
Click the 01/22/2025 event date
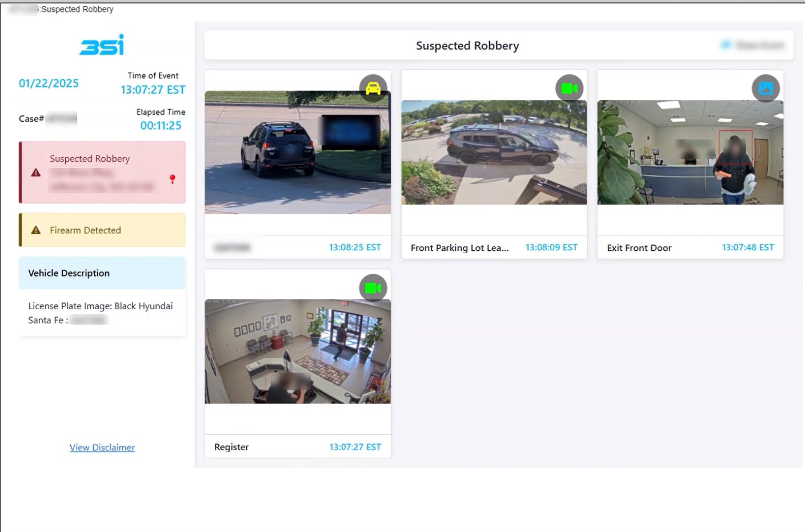tap(49, 83)
